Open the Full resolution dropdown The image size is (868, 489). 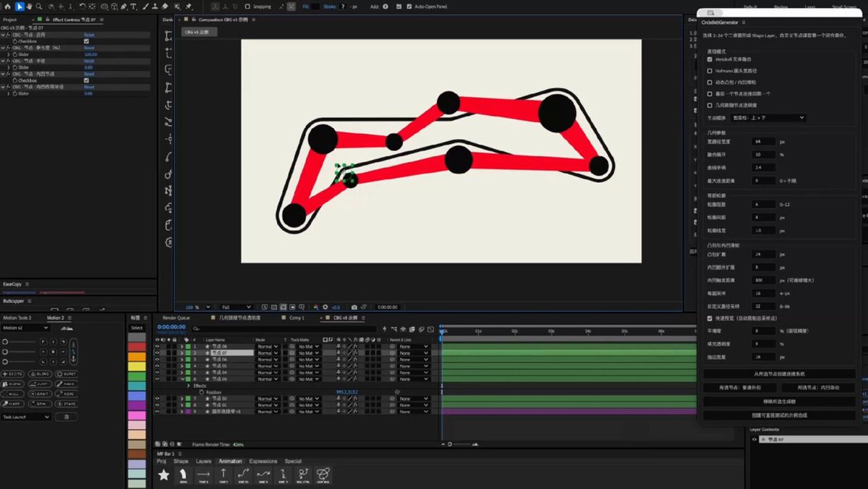tap(237, 307)
